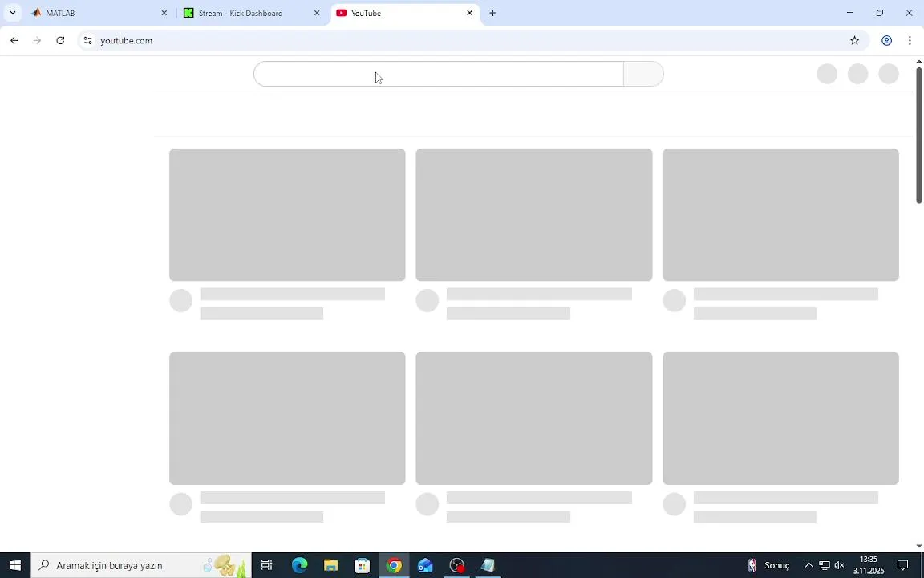Viewport: 924px width, 578px height.
Task: Click the scrollbar down arrow
Action: (918, 546)
